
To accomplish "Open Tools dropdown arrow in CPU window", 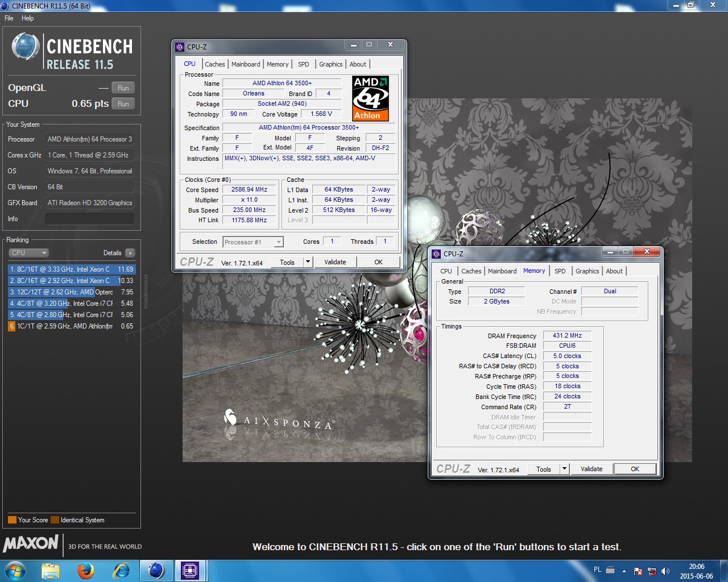I will click(x=308, y=262).
